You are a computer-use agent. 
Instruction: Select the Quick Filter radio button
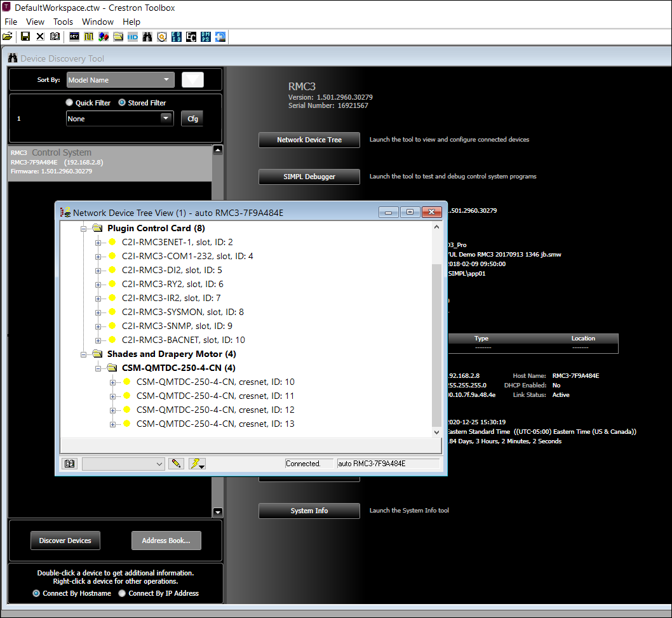(x=69, y=103)
